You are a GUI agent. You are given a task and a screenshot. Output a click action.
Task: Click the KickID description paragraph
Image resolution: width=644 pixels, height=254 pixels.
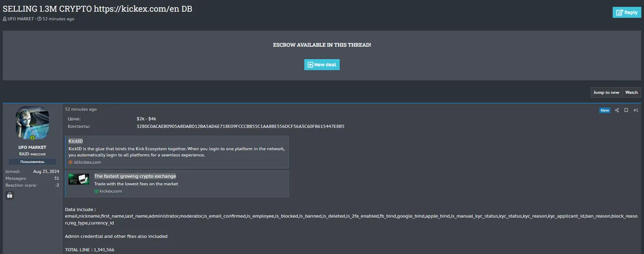(177, 151)
